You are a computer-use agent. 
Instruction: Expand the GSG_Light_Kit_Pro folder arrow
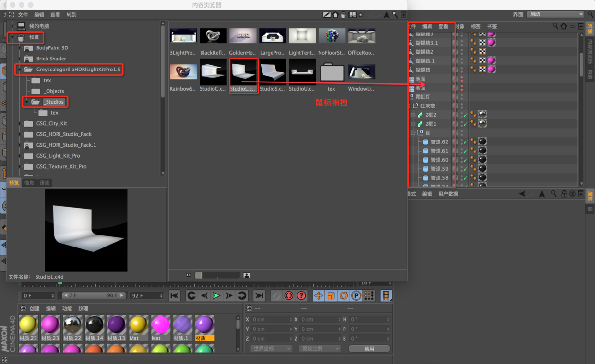(x=20, y=156)
